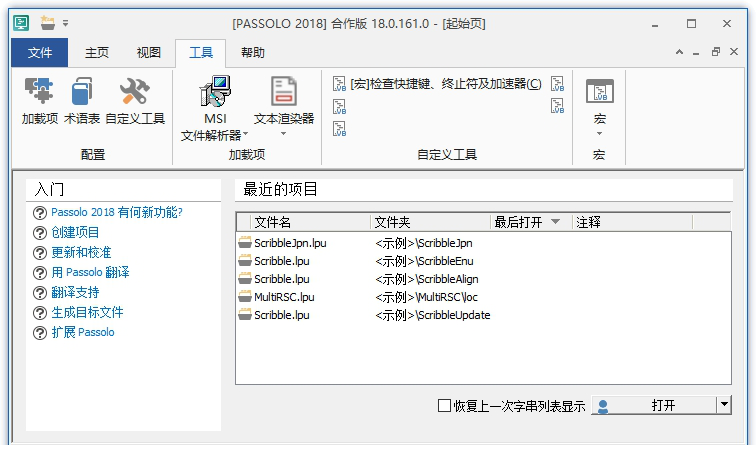The image size is (756, 462).
Task: Expand the MSI 文件解析器 dropdown arrow
Action: click(245, 134)
